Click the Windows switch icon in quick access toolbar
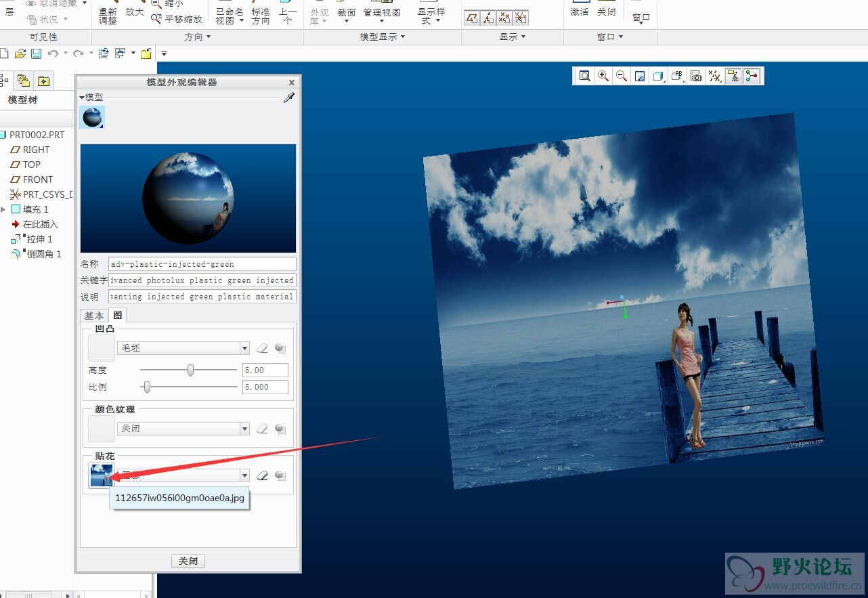The image size is (868, 598). click(120, 54)
